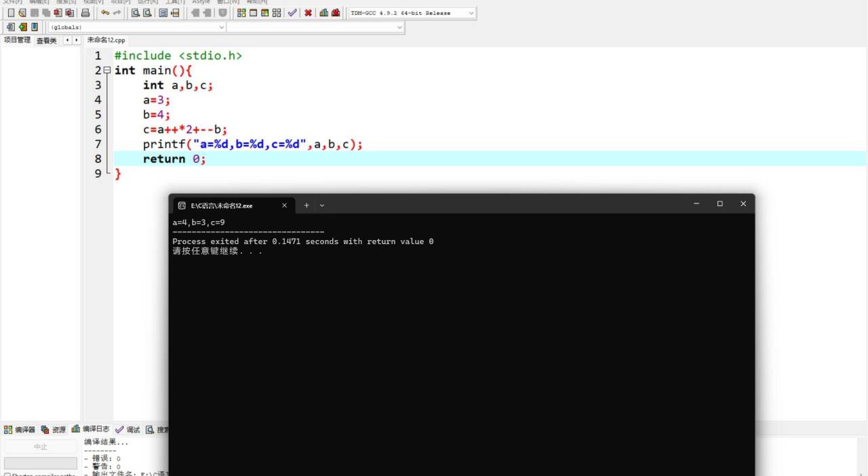Open the 编译日志 bottom panel tab
The image size is (868, 476).
pyautogui.click(x=91, y=429)
